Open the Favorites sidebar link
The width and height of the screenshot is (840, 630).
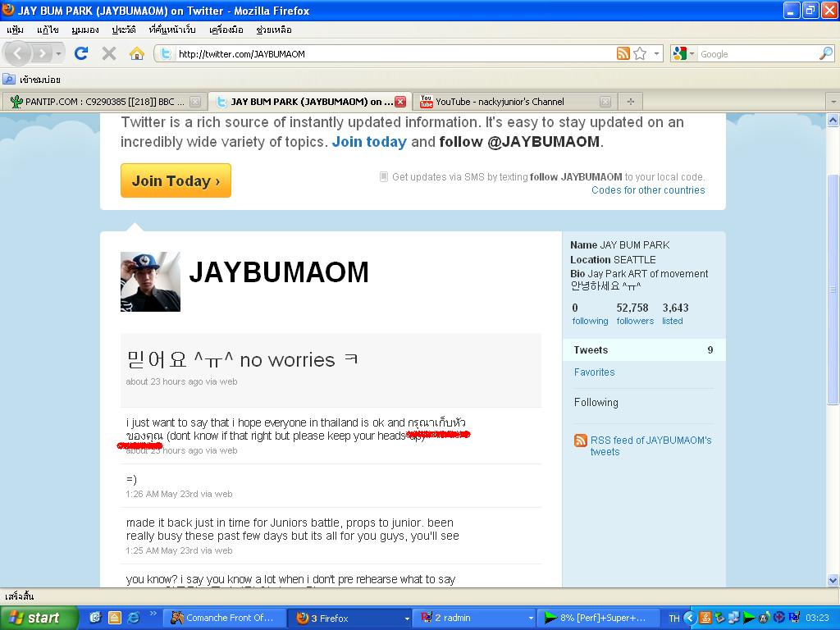[x=594, y=372]
